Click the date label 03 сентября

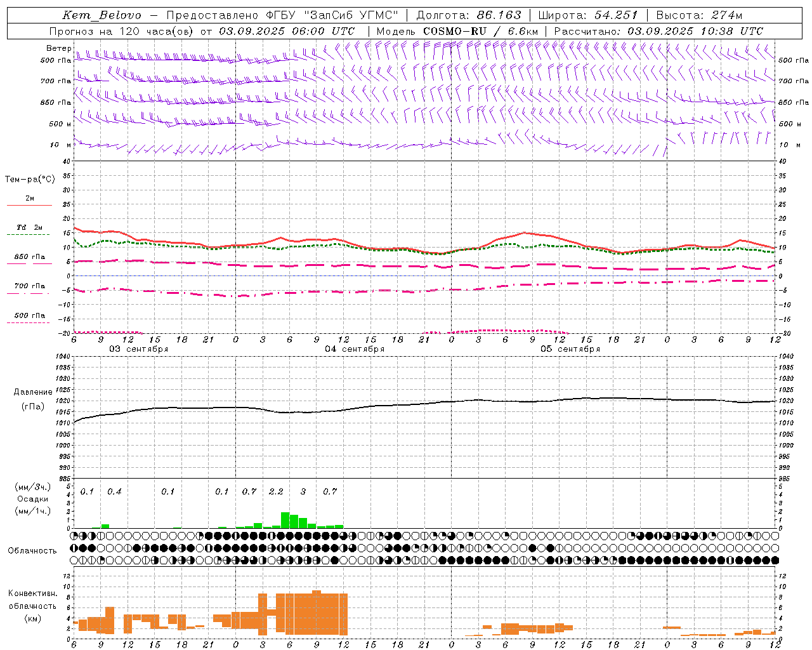[x=138, y=349]
